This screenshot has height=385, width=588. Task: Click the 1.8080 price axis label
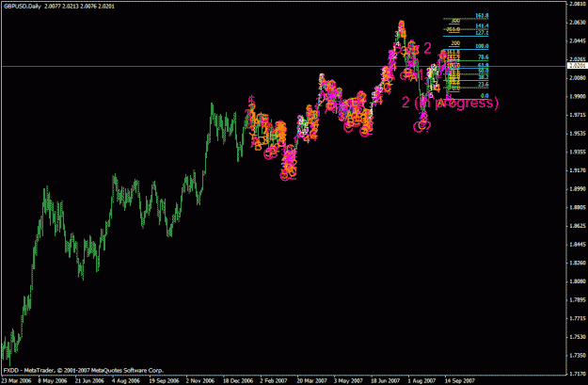click(578, 281)
